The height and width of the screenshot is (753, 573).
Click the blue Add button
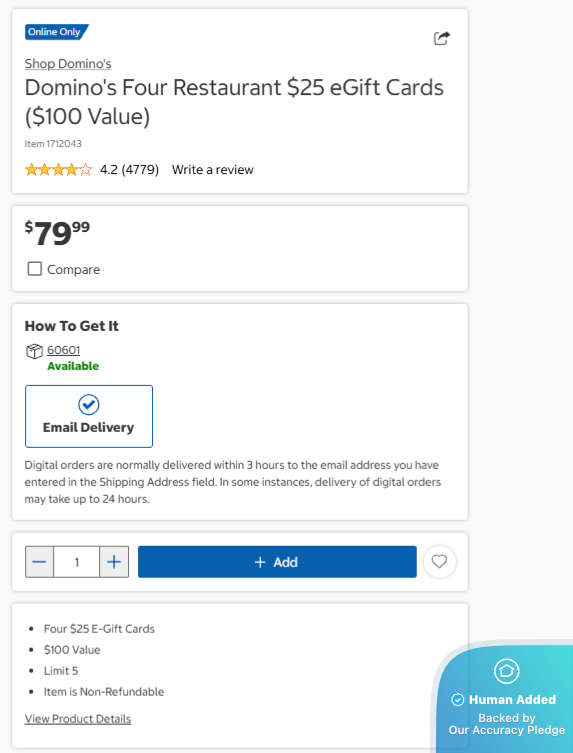[277, 561]
